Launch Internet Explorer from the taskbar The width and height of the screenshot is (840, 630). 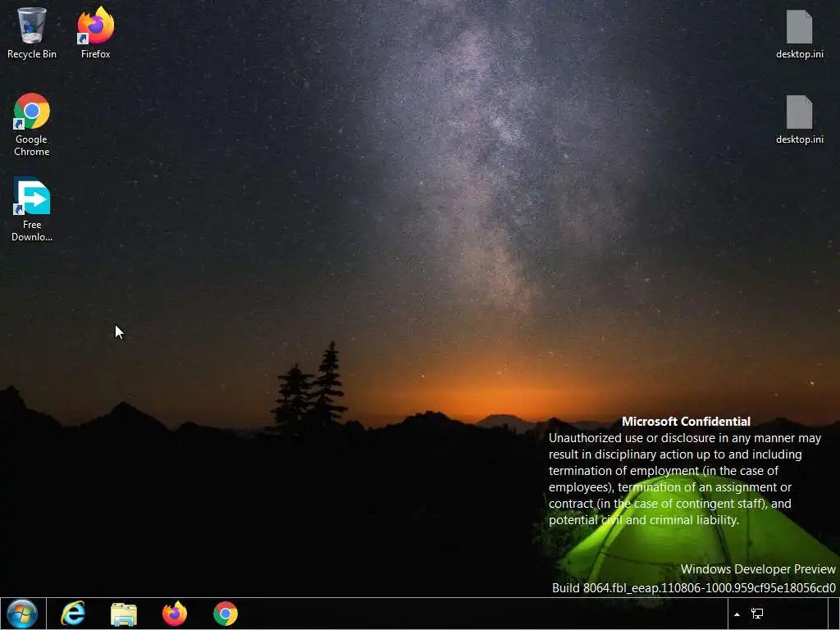[73, 614]
